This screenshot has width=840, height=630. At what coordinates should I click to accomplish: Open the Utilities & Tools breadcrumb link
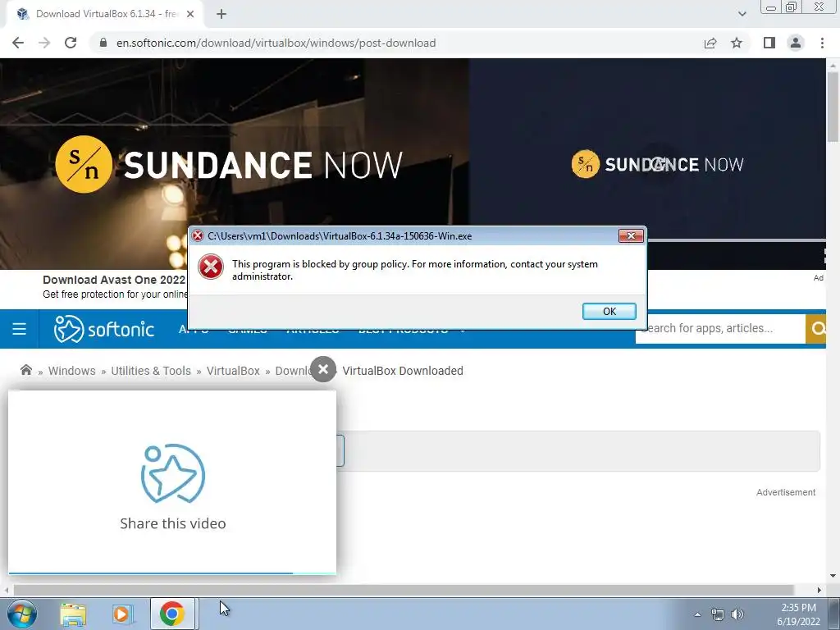pos(151,371)
